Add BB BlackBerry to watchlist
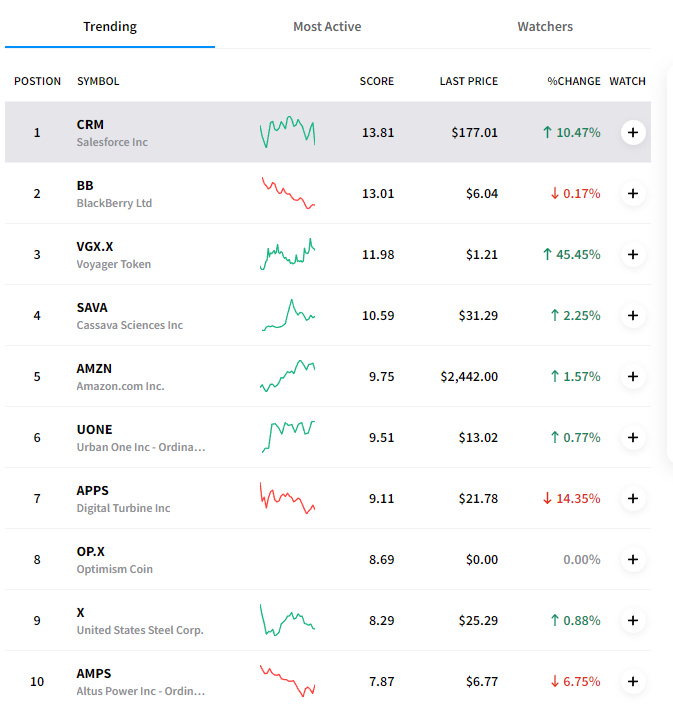Viewport: 673px width, 724px height. pyautogui.click(x=633, y=193)
